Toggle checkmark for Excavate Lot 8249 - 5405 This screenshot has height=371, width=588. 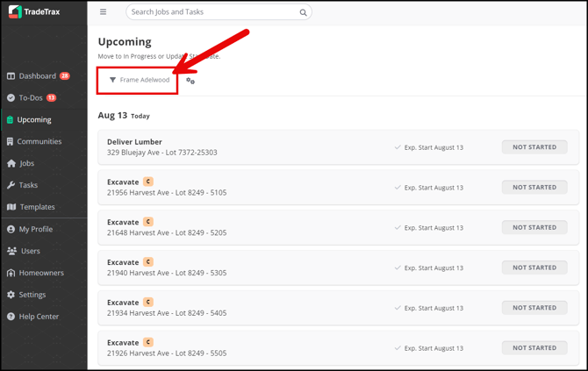(398, 308)
